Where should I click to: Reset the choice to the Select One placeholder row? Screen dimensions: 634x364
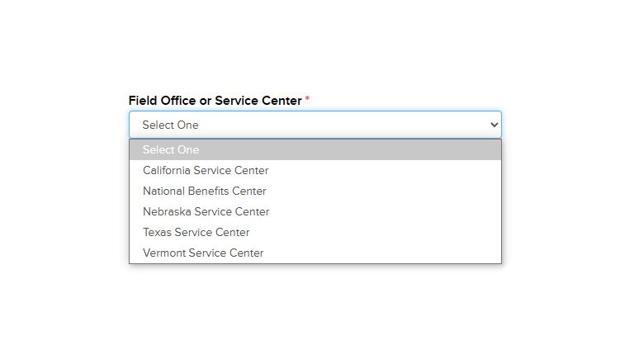[315, 149]
